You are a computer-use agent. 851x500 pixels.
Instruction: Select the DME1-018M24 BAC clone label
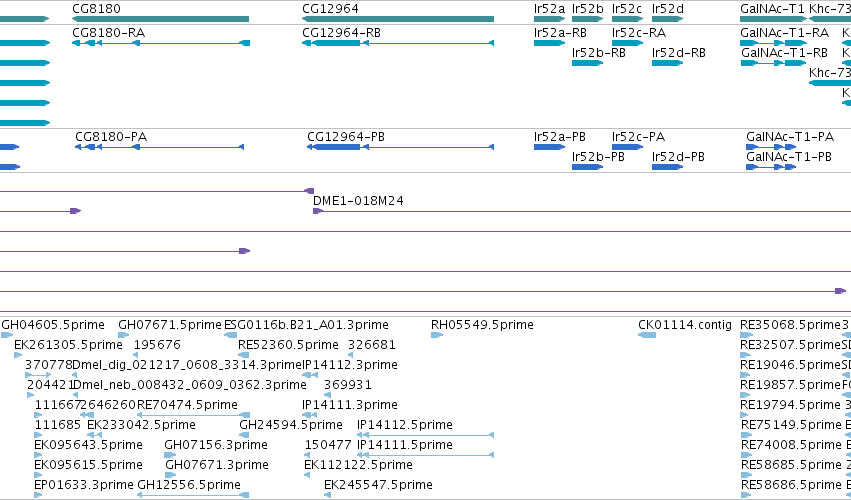coord(358,200)
